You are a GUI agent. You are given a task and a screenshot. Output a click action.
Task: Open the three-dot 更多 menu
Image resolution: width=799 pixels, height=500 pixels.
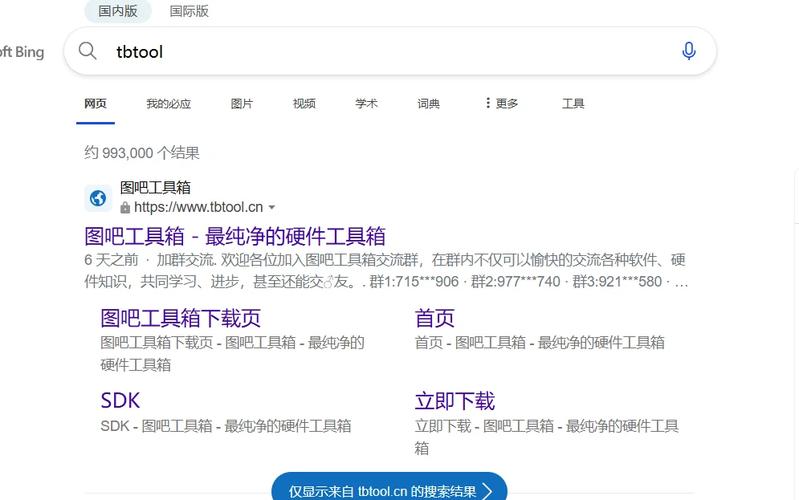(x=500, y=103)
